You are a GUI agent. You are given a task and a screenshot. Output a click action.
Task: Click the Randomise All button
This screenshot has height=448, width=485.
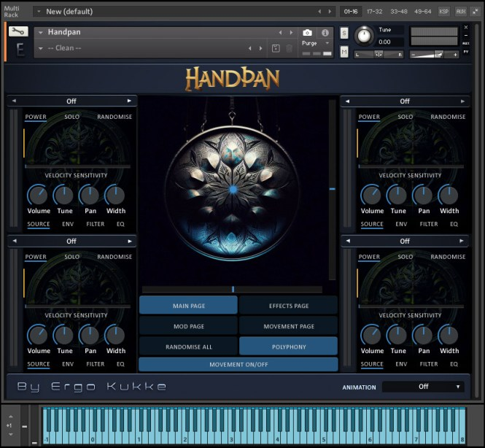[x=188, y=347]
